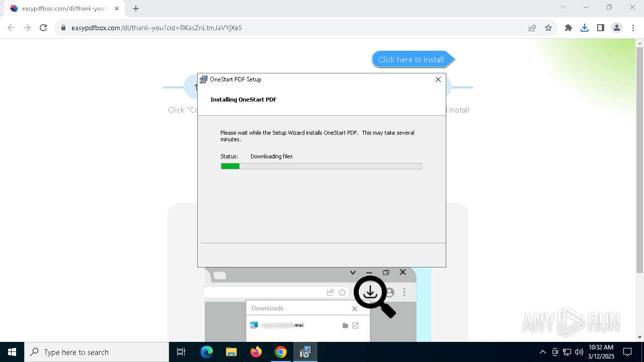
Task: Click the address bar URL
Action: point(156,28)
